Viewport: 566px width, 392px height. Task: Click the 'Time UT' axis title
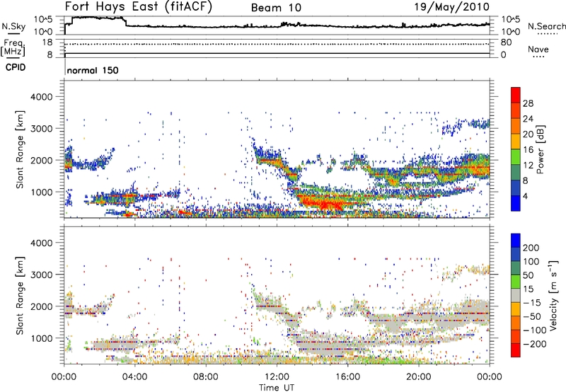pyautogui.click(x=277, y=388)
